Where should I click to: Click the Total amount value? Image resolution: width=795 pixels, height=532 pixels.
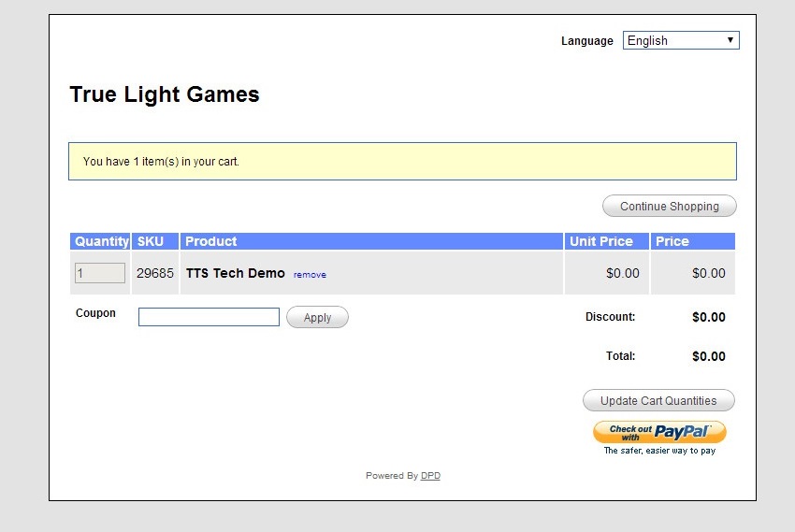708,356
